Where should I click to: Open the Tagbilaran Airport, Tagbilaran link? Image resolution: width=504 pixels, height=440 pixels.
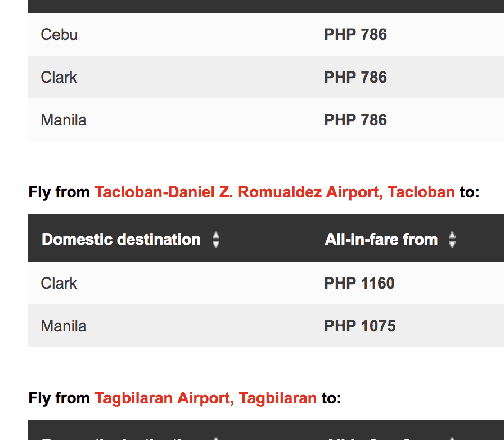click(205, 398)
